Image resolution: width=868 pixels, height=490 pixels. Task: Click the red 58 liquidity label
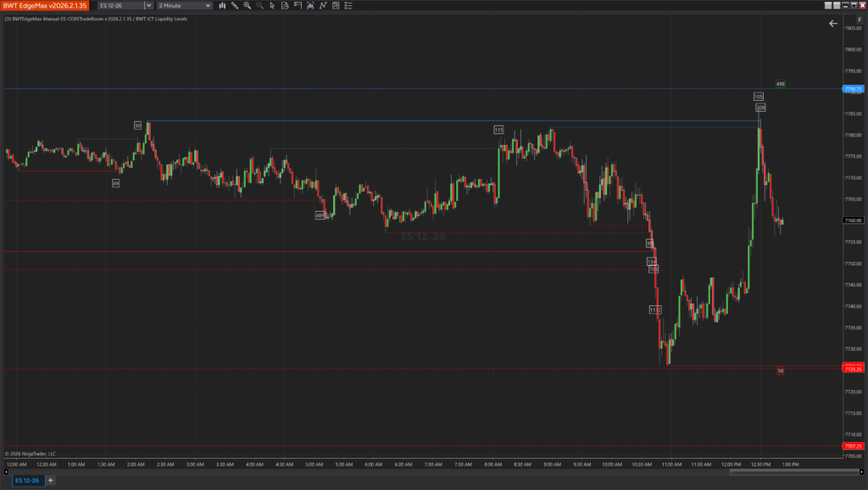point(781,371)
